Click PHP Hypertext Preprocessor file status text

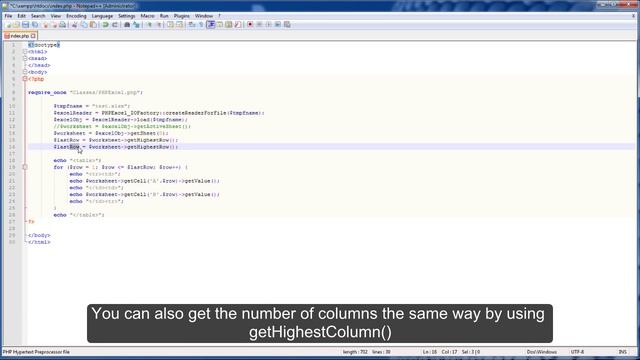(36, 352)
